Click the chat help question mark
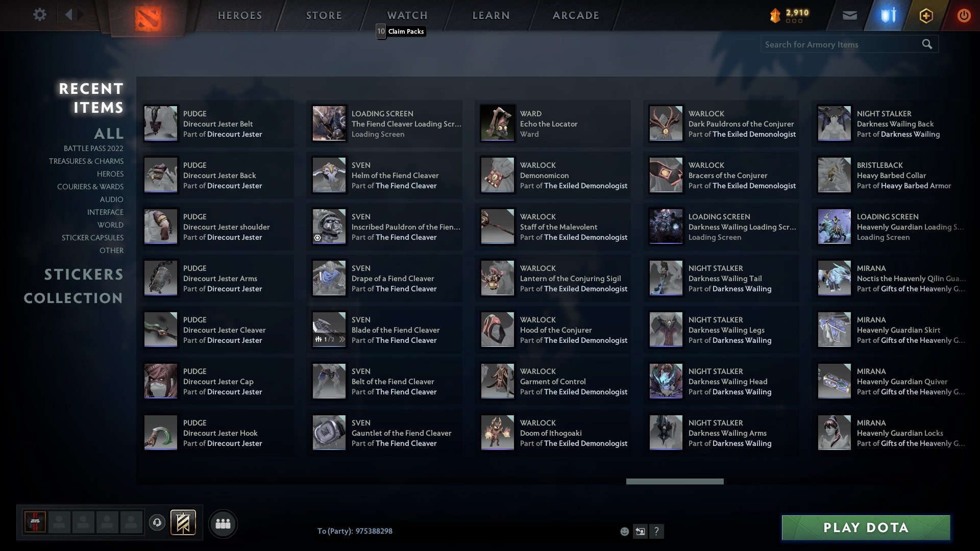The height and width of the screenshot is (551, 980). click(x=656, y=532)
